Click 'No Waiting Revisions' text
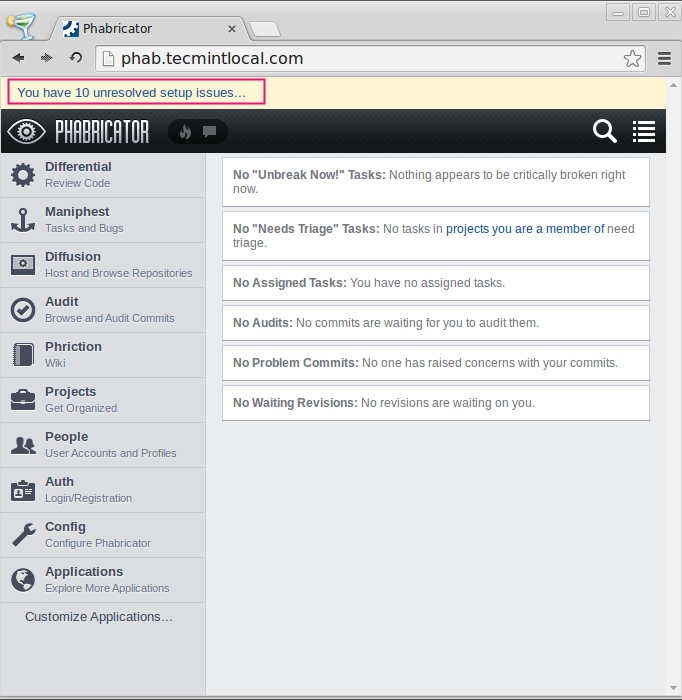This screenshot has height=700, width=682. coord(295,403)
